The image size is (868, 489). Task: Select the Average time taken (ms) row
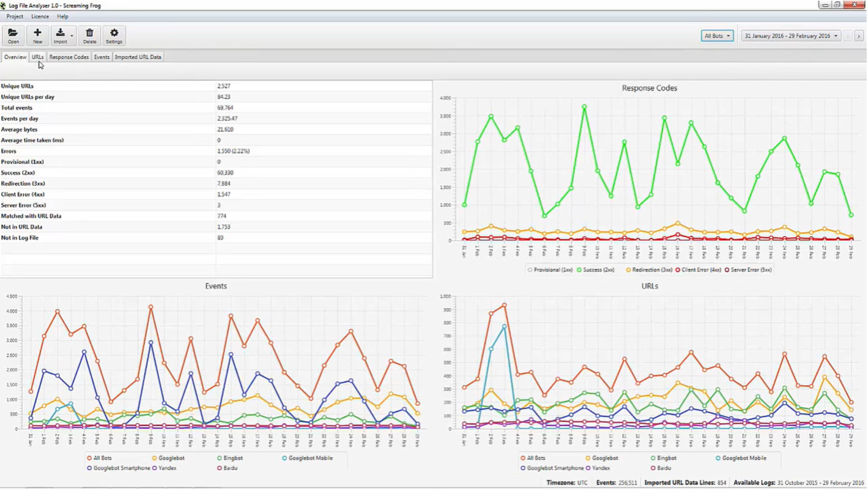pos(216,141)
